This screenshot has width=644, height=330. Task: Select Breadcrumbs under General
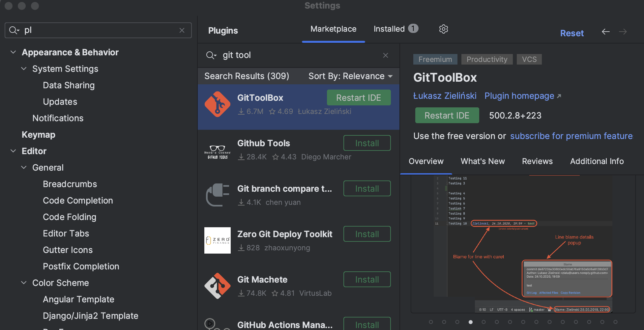point(70,184)
